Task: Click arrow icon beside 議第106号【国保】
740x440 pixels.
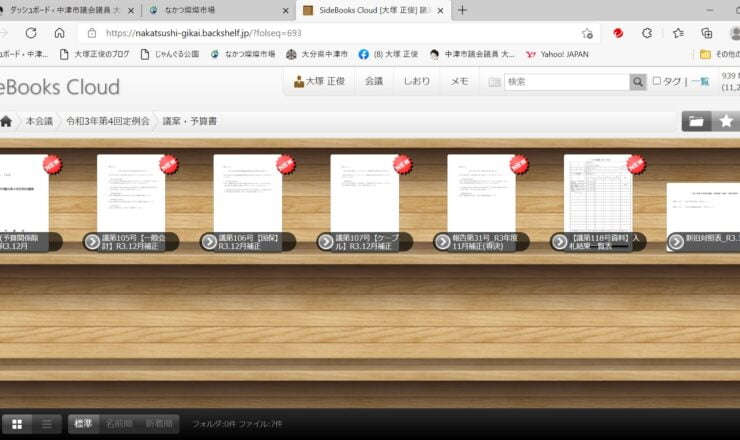Action: click(209, 241)
